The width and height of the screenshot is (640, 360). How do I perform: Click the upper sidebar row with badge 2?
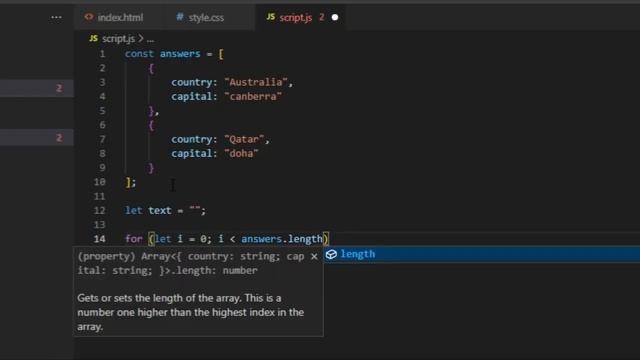click(37, 88)
